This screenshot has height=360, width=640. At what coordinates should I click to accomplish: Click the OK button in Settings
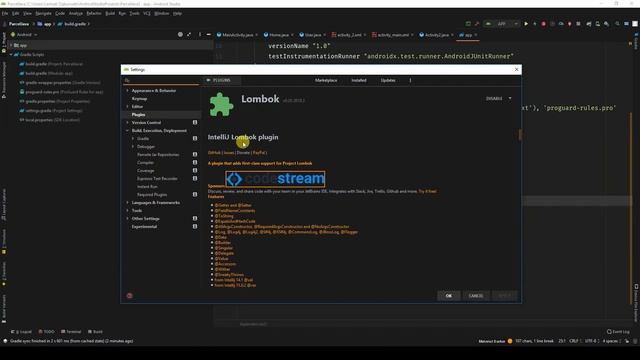pos(449,296)
